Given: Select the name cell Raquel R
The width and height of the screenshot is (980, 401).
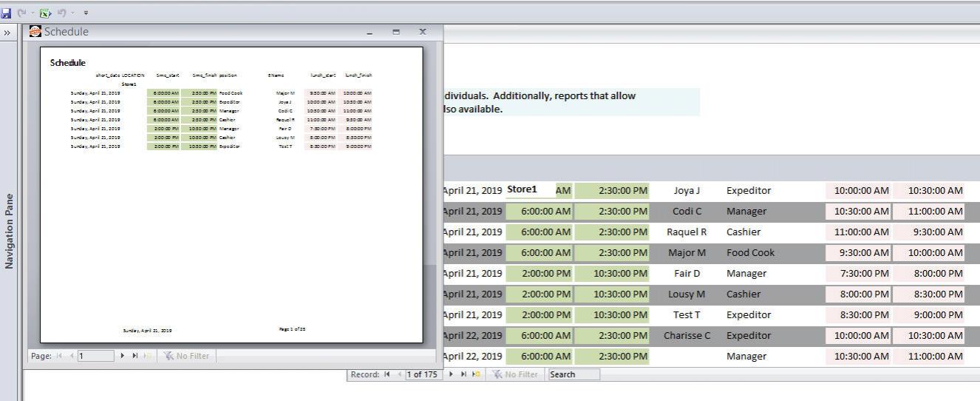Looking at the screenshot, I should pos(687,232).
